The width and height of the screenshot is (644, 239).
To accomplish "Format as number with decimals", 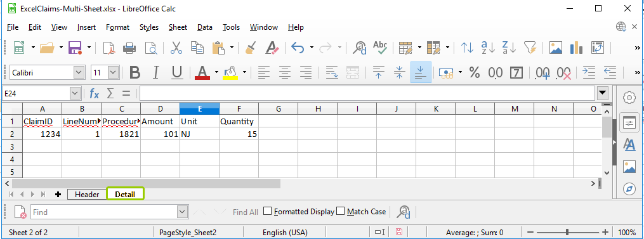I will pyautogui.click(x=495, y=73).
